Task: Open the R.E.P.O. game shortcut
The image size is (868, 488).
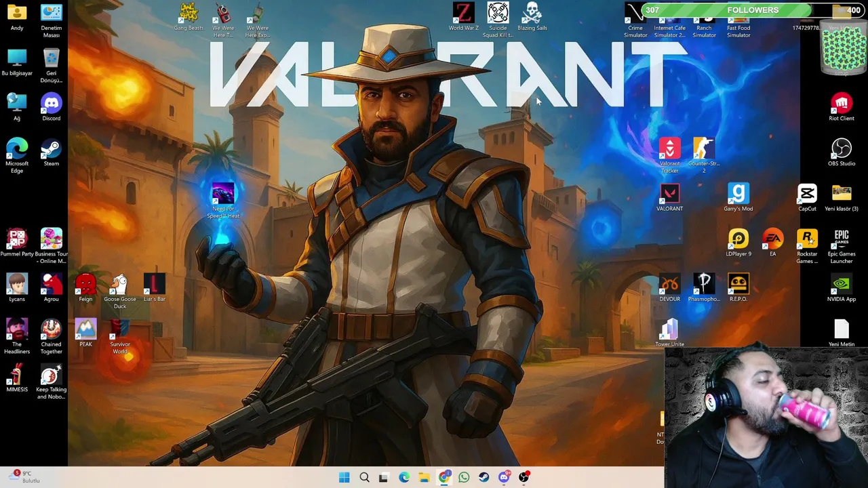Action: pyautogui.click(x=738, y=288)
